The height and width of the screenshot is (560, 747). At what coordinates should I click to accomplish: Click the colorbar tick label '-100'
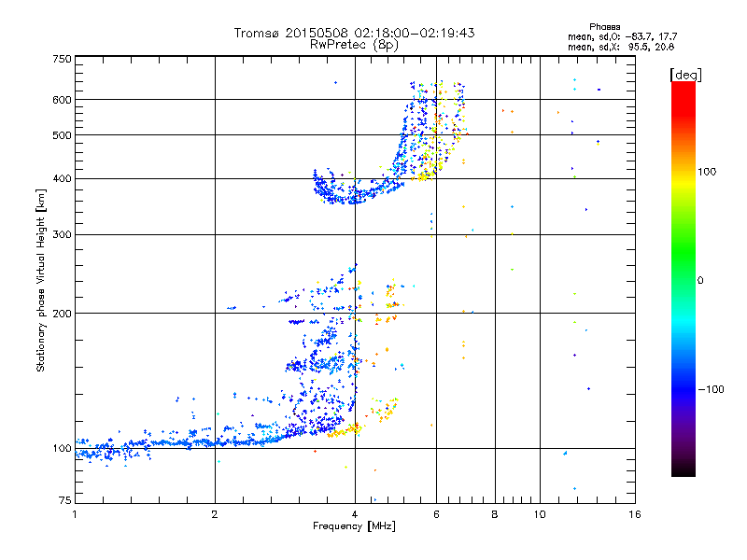click(711, 389)
